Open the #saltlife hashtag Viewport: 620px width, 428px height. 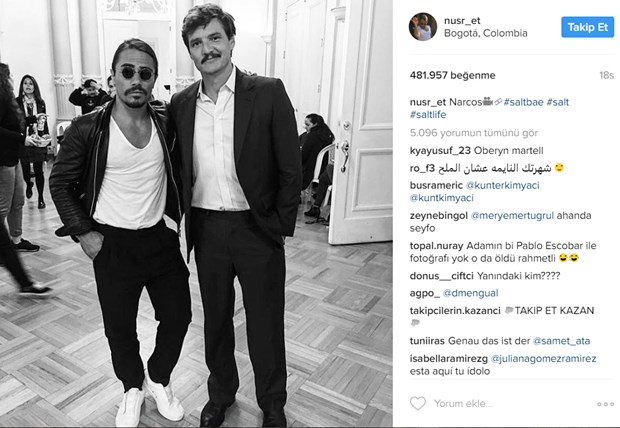(x=428, y=115)
